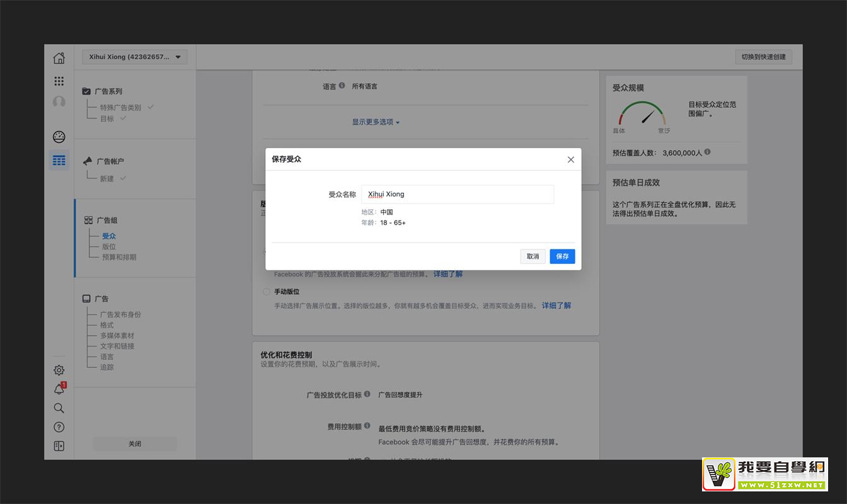The width and height of the screenshot is (847, 504).
Task: Open the account overview gauge icon
Action: pyautogui.click(x=59, y=137)
